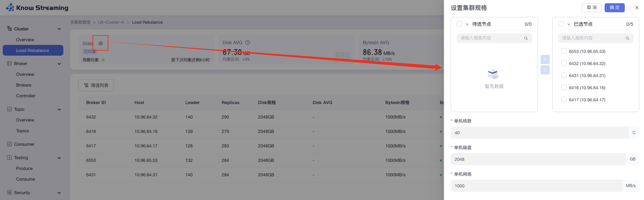Click the move-right transfer arrow
This screenshot has height=200, width=644.
click(x=545, y=59)
